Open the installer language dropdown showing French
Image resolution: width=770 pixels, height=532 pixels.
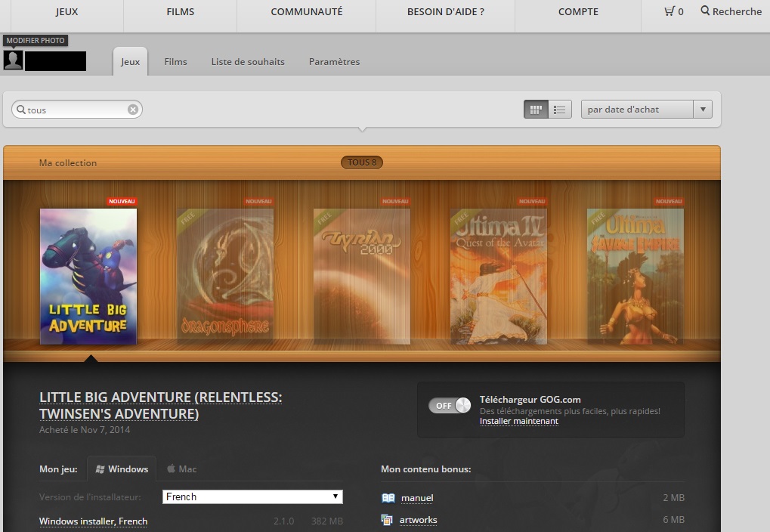coord(252,496)
